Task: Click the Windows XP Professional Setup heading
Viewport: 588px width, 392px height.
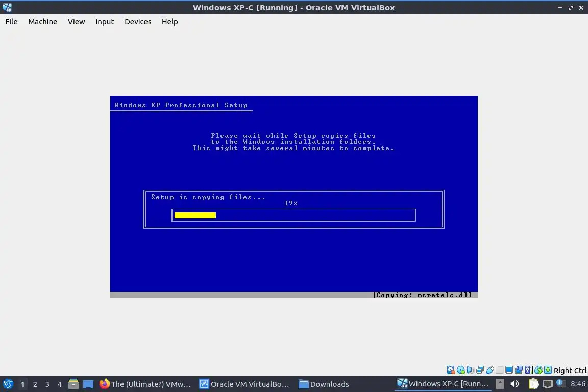Action: click(181, 105)
